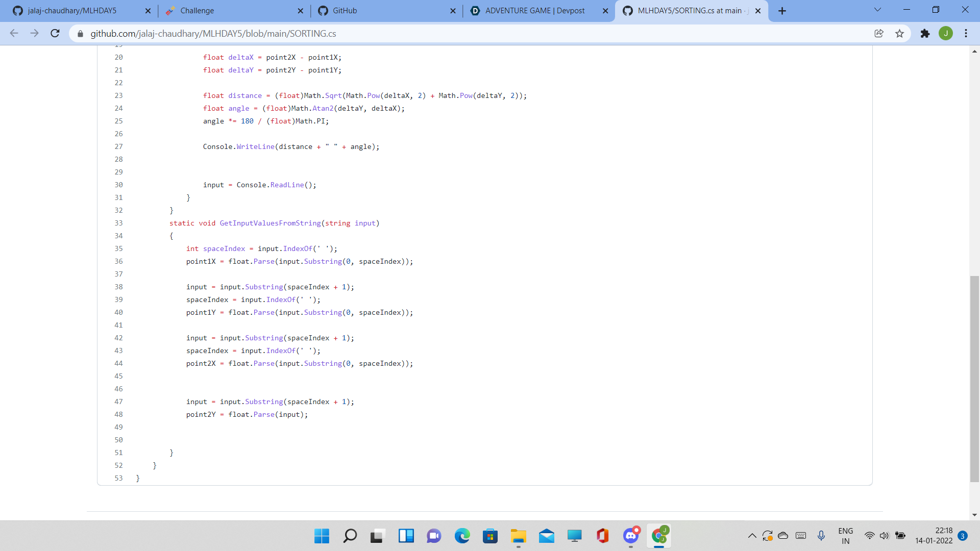Open Windows Start menu
The image size is (980, 551).
coord(322,536)
